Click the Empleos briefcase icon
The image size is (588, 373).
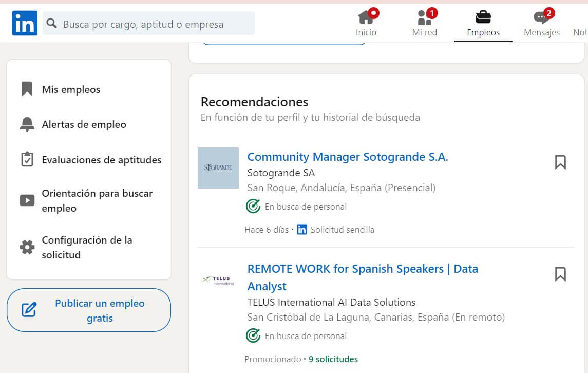483,18
